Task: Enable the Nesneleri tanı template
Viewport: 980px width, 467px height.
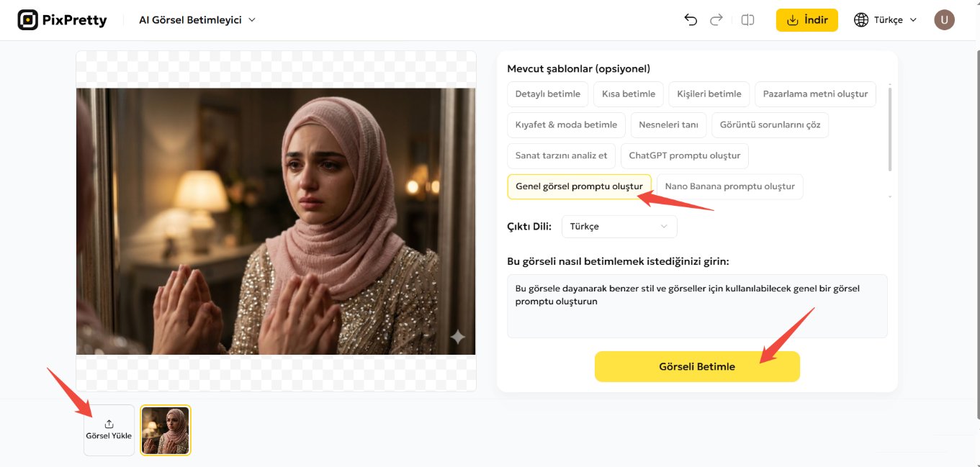Action: tap(668, 124)
